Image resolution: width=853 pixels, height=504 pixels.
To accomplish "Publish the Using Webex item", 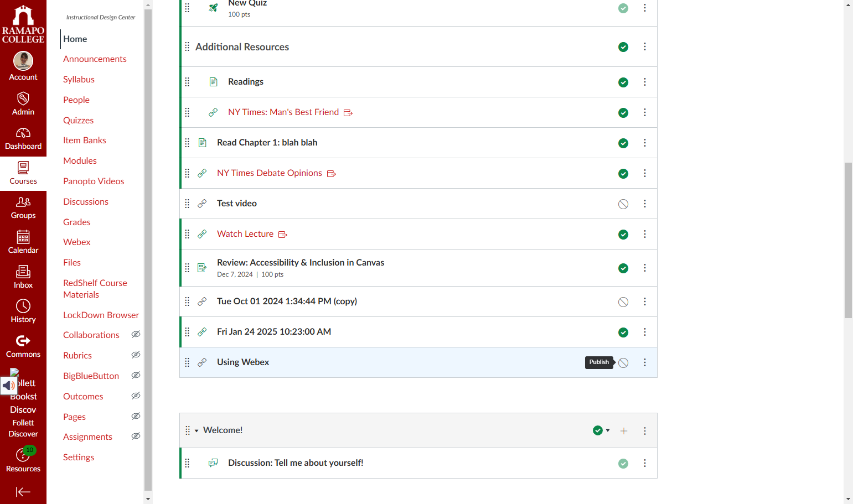I will 623,363.
